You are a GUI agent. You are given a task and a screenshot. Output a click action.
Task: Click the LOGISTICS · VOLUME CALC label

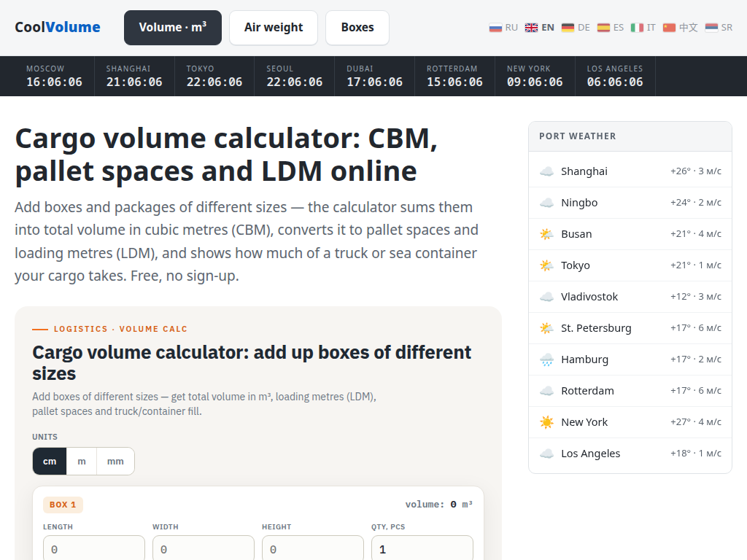pyautogui.click(x=120, y=329)
